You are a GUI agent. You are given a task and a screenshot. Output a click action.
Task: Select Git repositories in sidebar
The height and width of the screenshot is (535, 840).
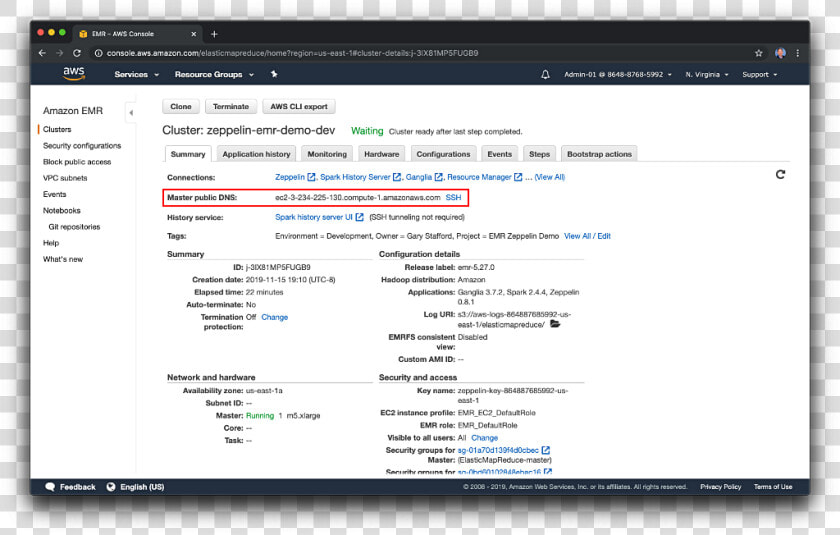tap(74, 227)
